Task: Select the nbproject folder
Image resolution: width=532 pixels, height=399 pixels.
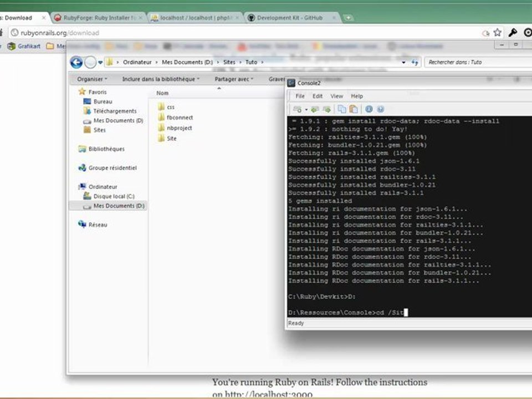Action: (x=175, y=128)
